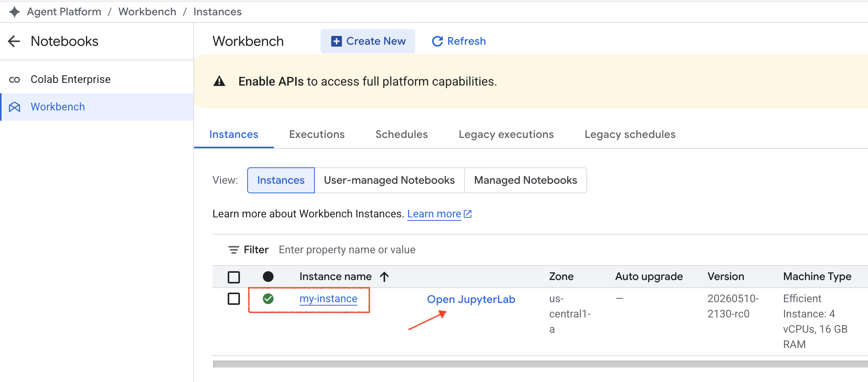Click the Colab Enterprise CO icon
This screenshot has width=868, height=382.
pos(15,79)
